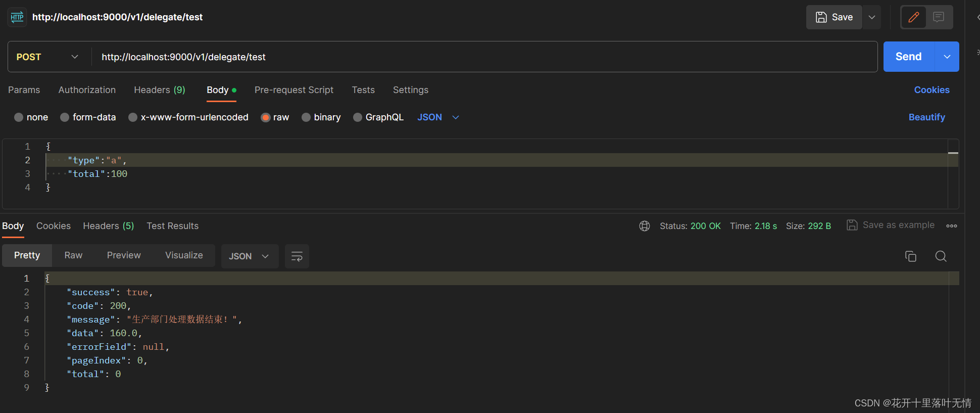Open the response Cookies tab
This screenshot has height=413, width=980.
54,226
